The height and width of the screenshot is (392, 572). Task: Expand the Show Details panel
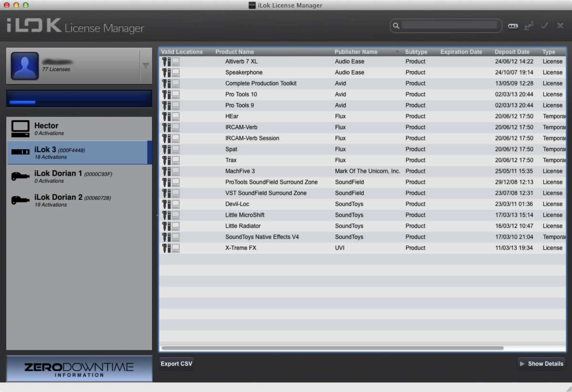541,364
